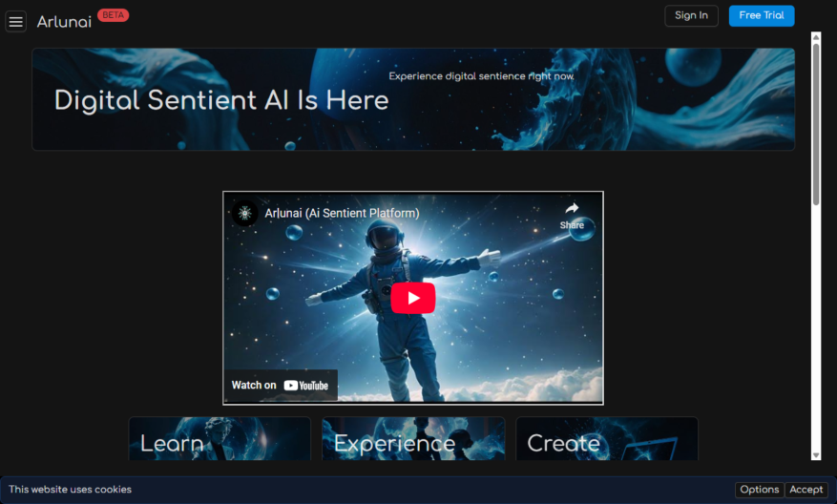This screenshot has width=837, height=504.
Task: Open cookie Options
Action: 760,490
